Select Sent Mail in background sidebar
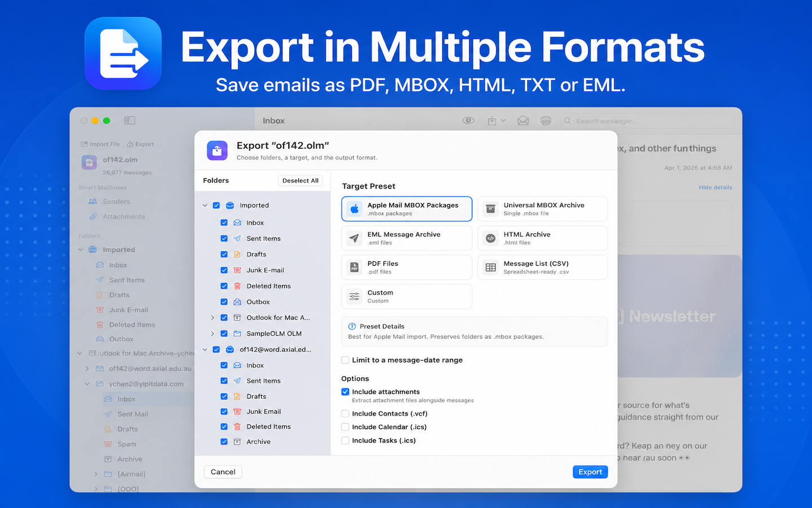Image resolution: width=812 pixels, height=508 pixels. pyautogui.click(x=133, y=414)
